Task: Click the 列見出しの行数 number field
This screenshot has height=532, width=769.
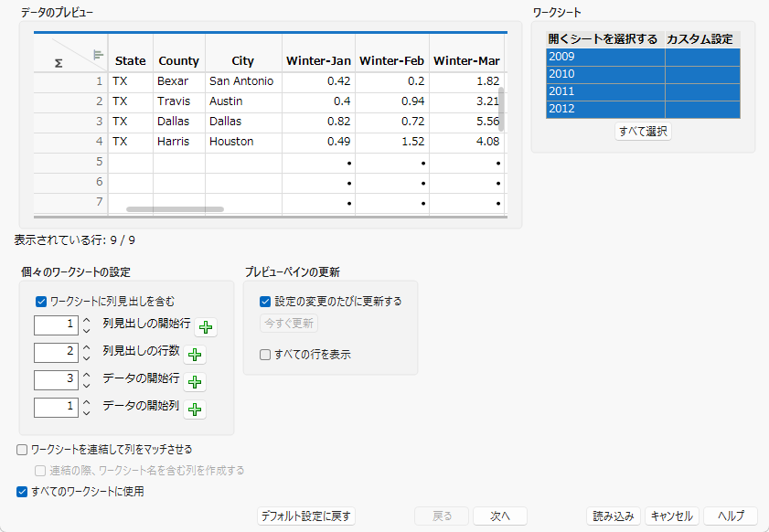Action: pyautogui.click(x=56, y=353)
